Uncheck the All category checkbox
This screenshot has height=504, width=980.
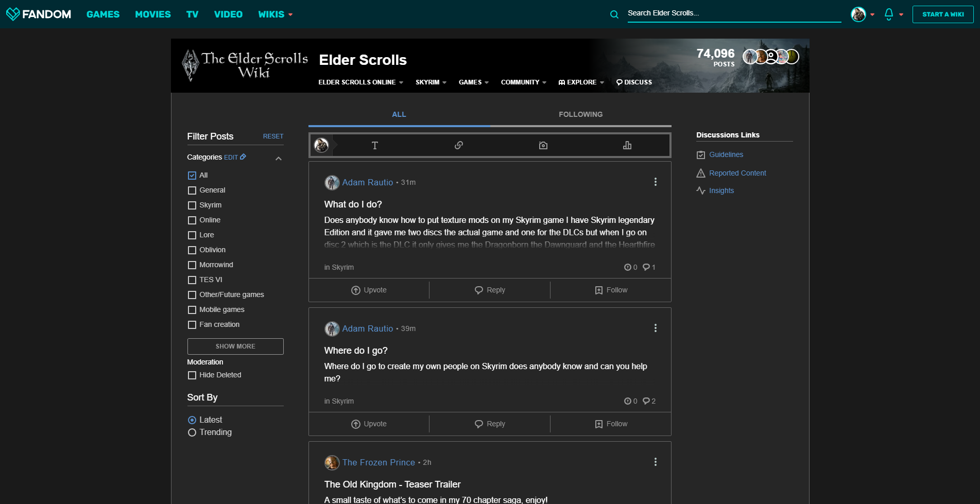(192, 176)
